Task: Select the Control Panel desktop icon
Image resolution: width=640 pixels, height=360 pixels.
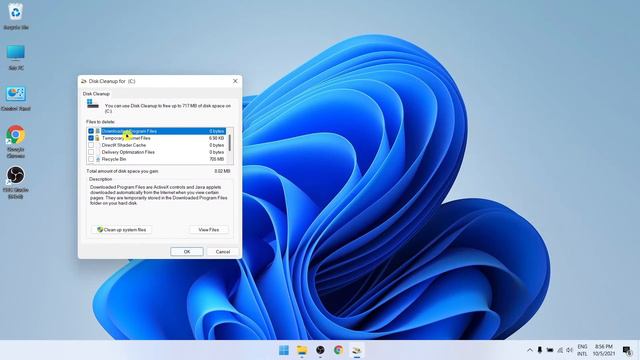Action: pyautogui.click(x=16, y=98)
